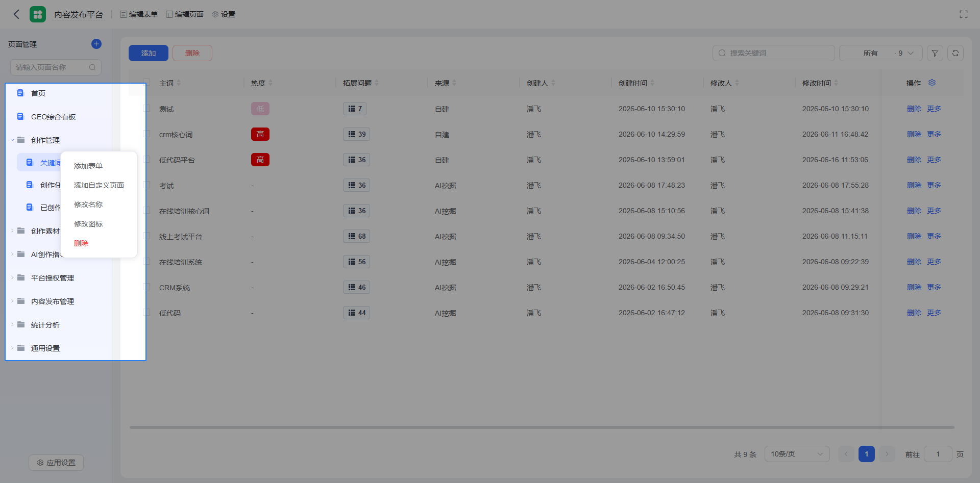Sort by 创建时间 column arrows
The height and width of the screenshot is (483, 980).
pos(652,83)
